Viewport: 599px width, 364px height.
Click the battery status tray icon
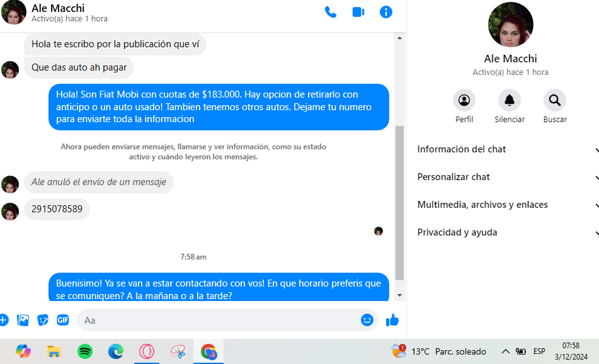(520, 351)
